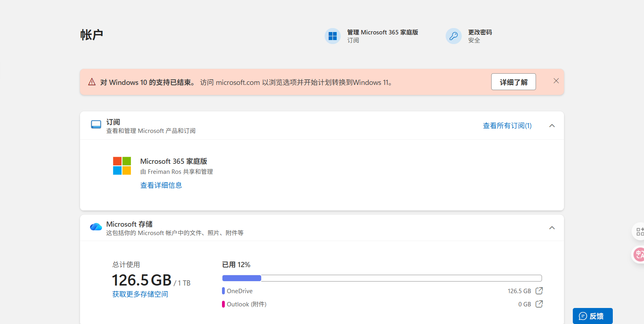Click the Outlook (附件) row label
Viewport: 644px width, 324px height.
(246, 304)
